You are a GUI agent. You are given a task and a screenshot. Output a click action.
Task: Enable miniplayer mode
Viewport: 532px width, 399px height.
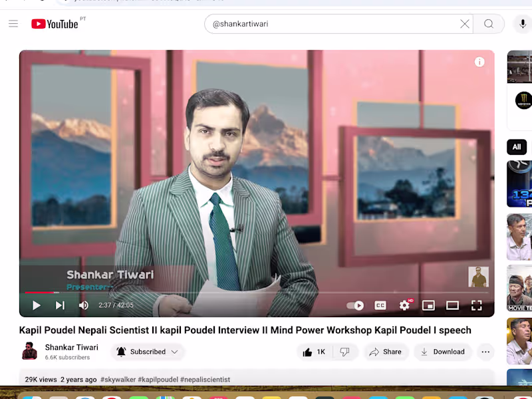pyautogui.click(x=428, y=305)
